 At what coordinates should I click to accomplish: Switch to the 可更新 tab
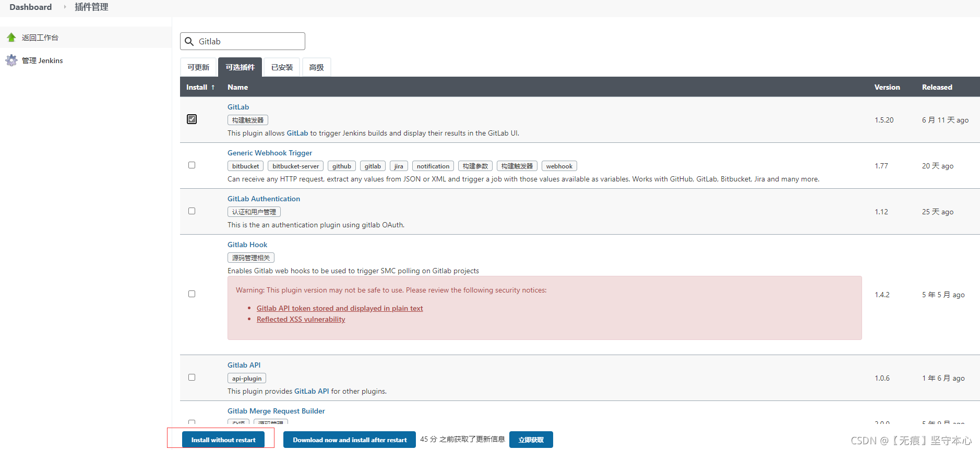click(x=198, y=67)
